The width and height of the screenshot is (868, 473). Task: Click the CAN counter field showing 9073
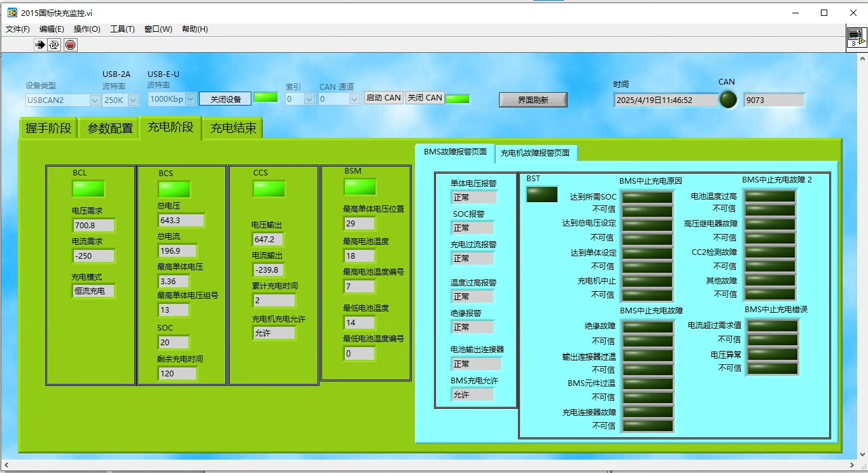(774, 100)
